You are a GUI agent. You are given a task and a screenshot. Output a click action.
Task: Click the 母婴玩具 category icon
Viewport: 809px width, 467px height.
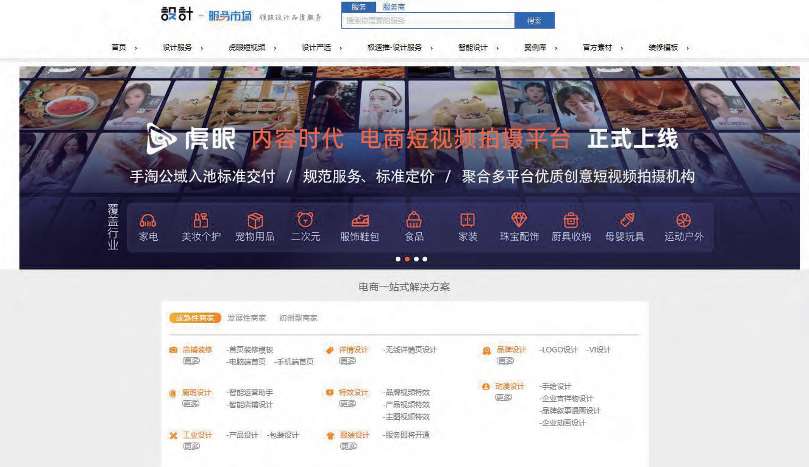coord(627,220)
